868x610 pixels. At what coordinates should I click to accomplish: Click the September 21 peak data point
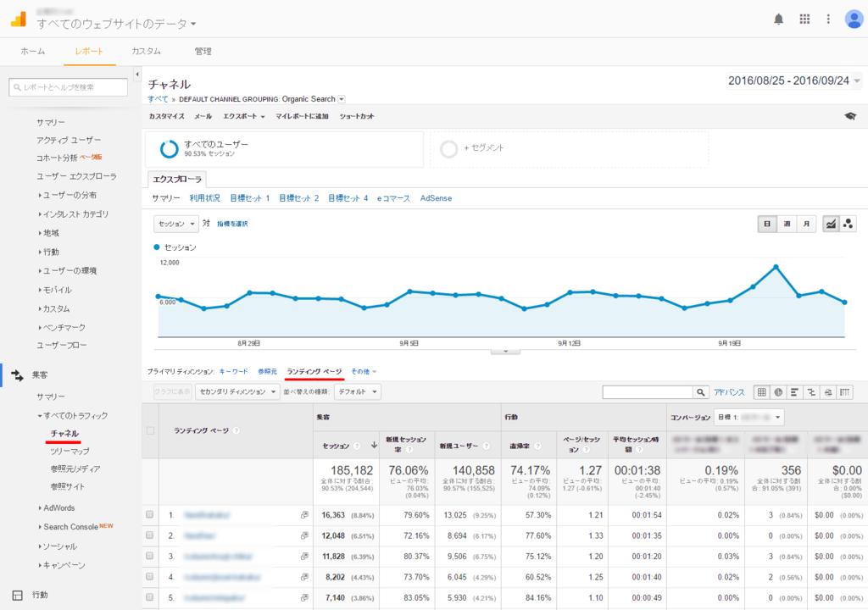pos(776,268)
